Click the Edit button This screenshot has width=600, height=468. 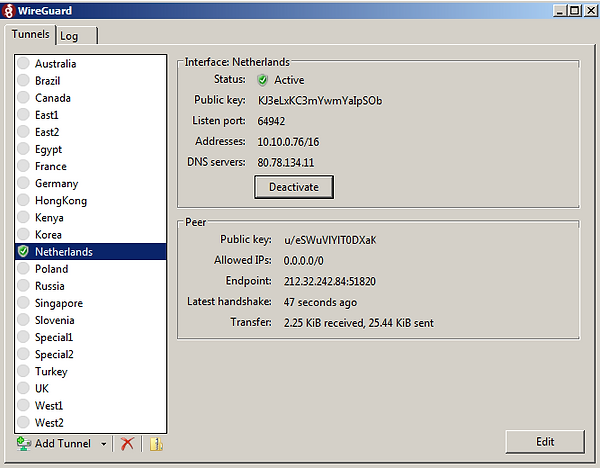tap(545, 442)
